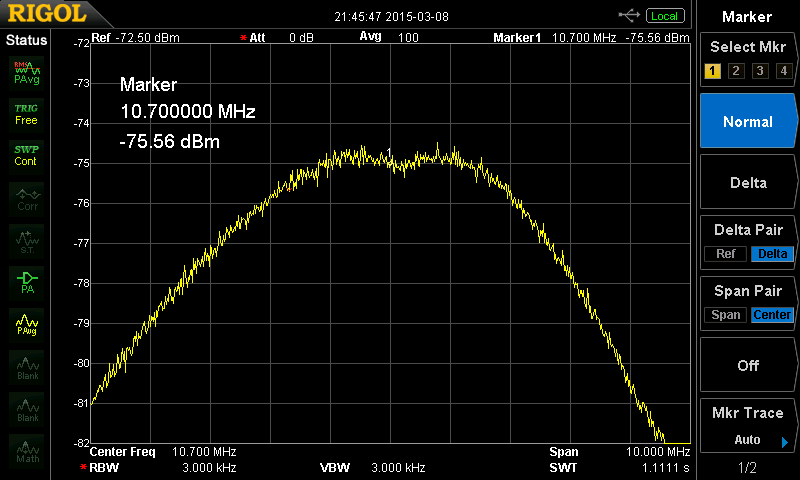Click the Corr correction status icon
800x480 pixels.
tap(27, 199)
